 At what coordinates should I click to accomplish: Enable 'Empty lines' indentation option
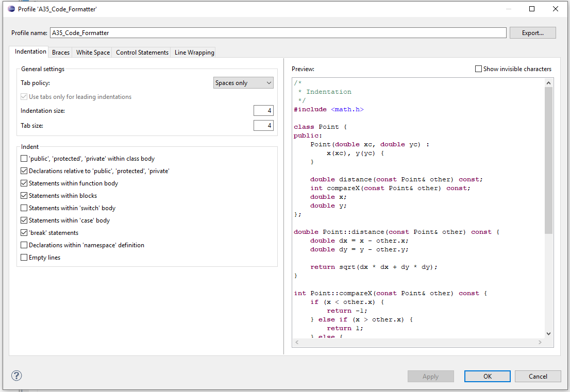click(x=24, y=257)
